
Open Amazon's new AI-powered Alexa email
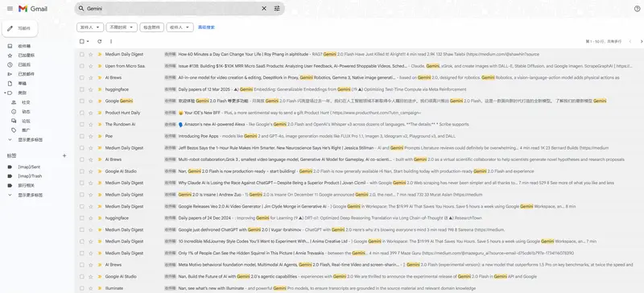(359, 124)
